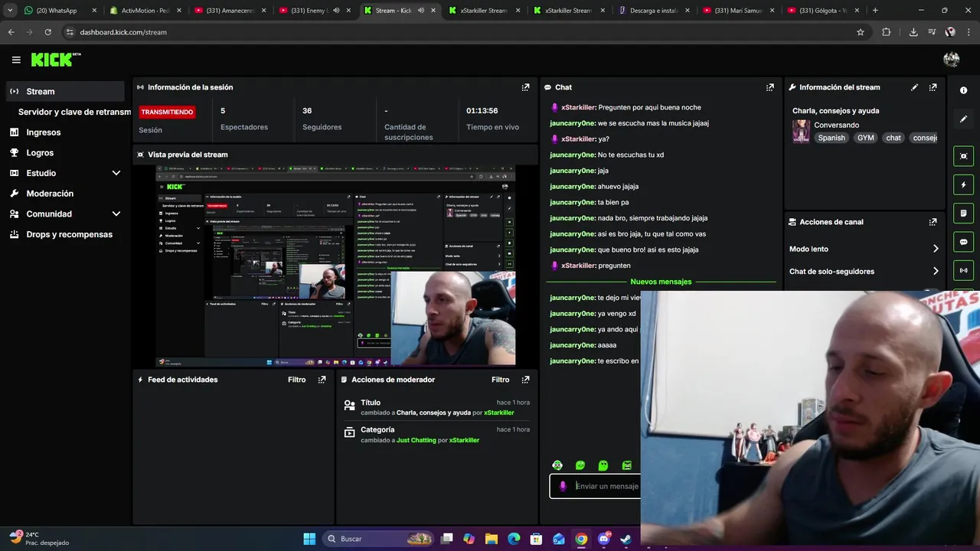Click the info icon in the right sidebar
The image size is (980, 551).
(963, 90)
